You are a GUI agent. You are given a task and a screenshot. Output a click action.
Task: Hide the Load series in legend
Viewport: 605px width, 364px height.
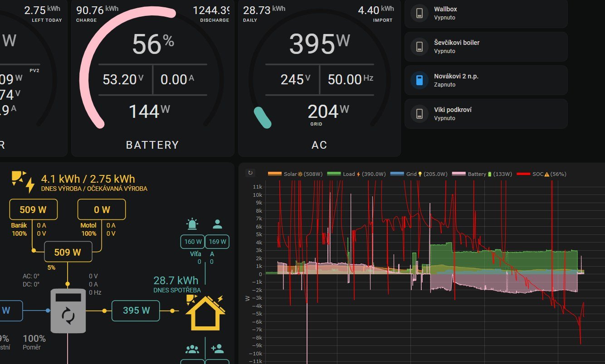coord(357,174)
